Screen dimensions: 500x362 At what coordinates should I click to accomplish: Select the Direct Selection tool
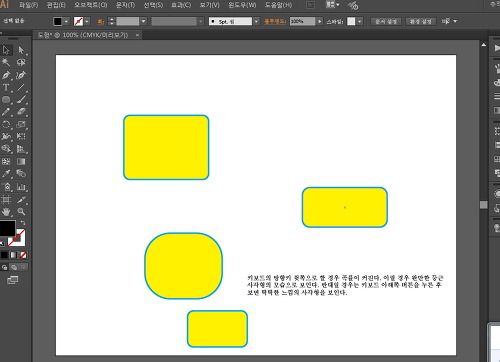(x=21, y=50)
